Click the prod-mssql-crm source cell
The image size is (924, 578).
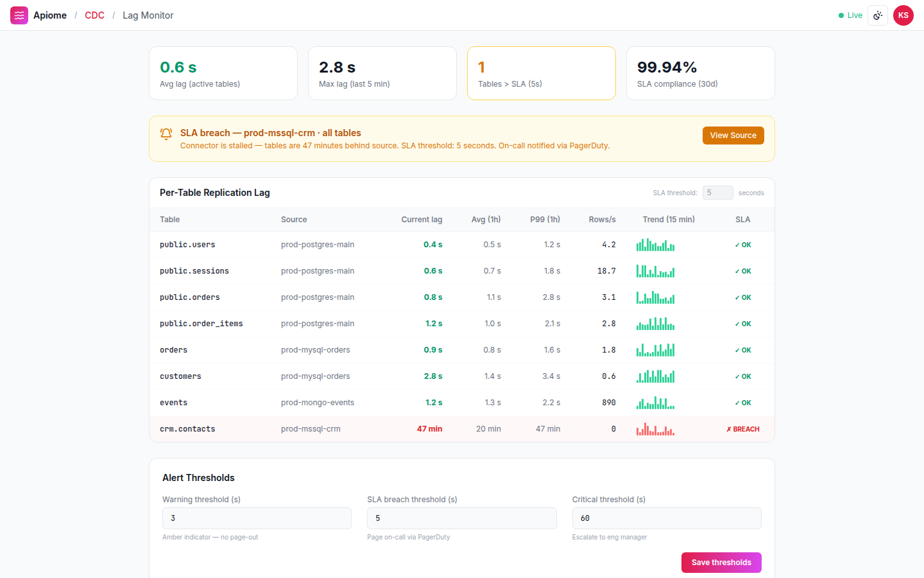coord(311,429)
